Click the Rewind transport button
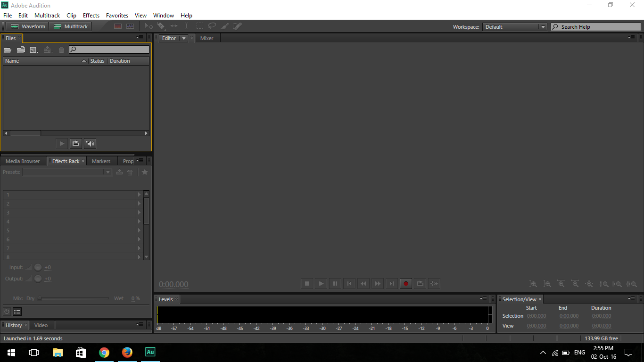This screenshot has width=644, height=362. (363, 283)
